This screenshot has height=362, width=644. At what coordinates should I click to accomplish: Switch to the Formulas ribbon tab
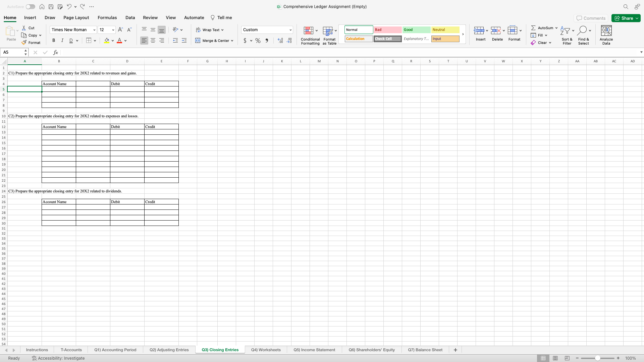(107, 17)
